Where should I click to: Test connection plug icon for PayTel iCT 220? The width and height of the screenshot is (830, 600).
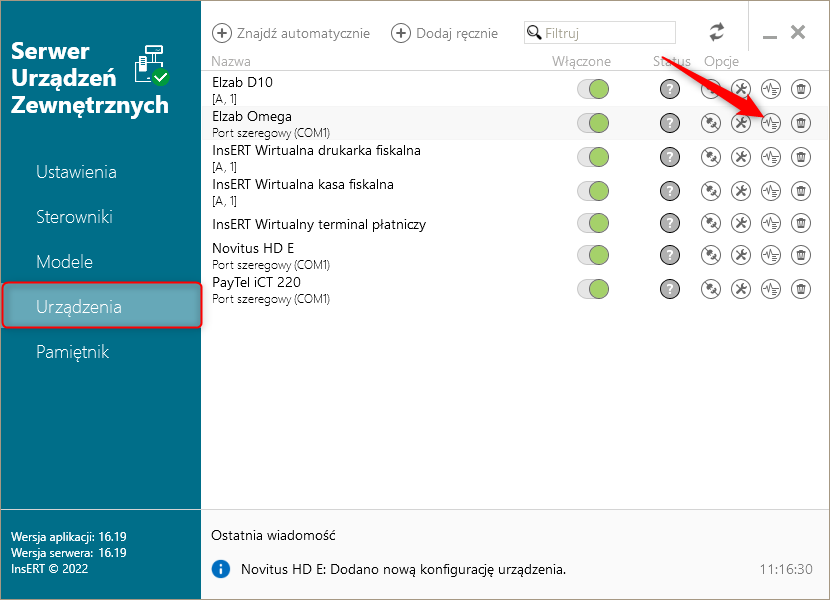pyautogui.click(x=711, y=289)
